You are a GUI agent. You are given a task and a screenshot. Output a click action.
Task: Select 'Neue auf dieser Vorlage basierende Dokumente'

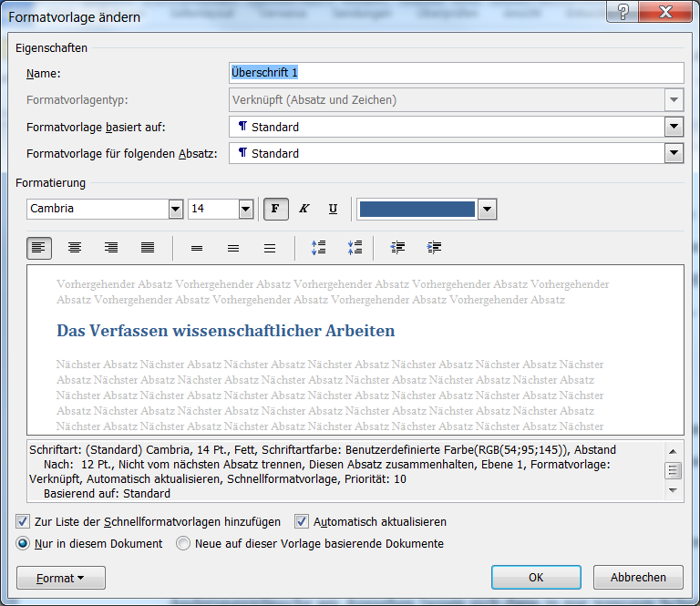pyautogui.click(x=183, y=543)
